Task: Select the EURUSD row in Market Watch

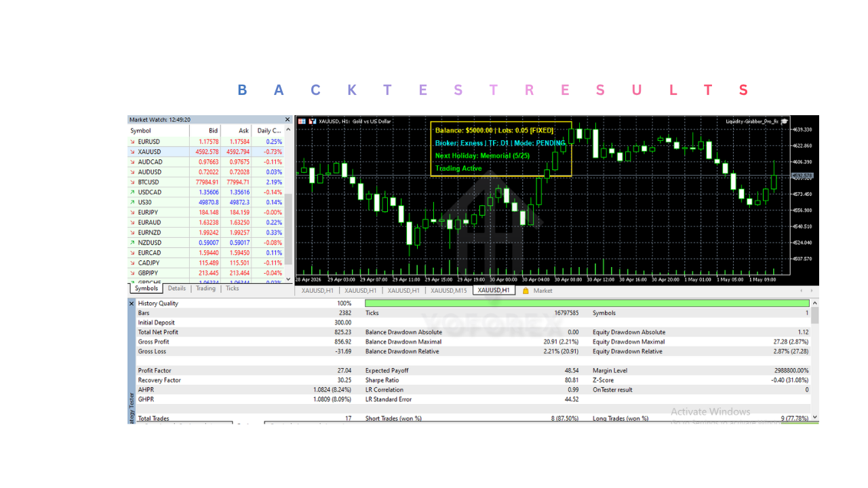Action: point(206,142)
